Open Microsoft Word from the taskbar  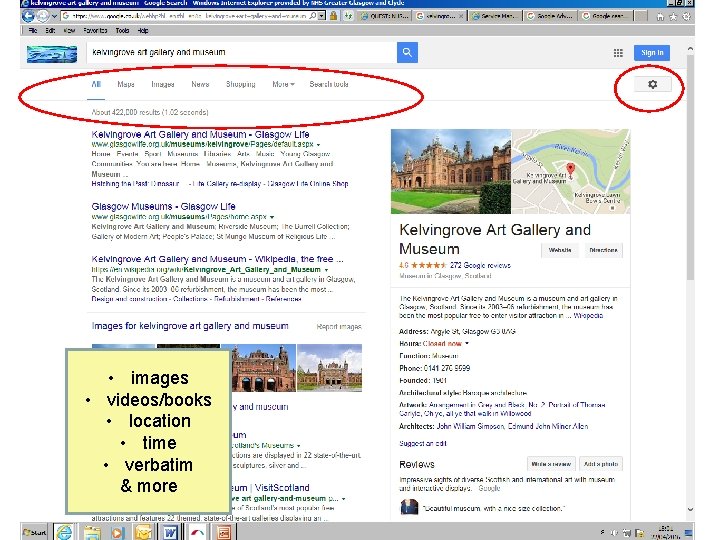[x=170, y=533]
